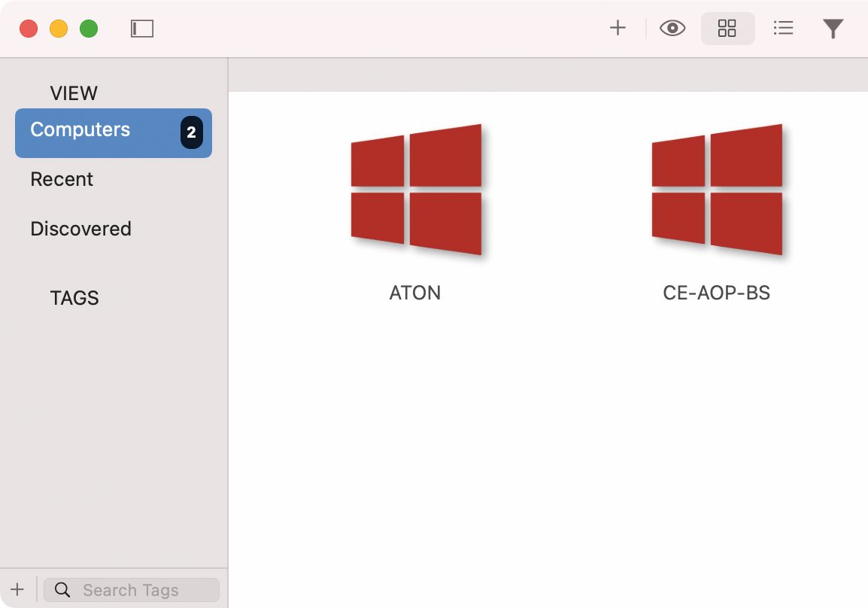
Task: Toggle the sidebar panel icon
Action: (141, 29)
